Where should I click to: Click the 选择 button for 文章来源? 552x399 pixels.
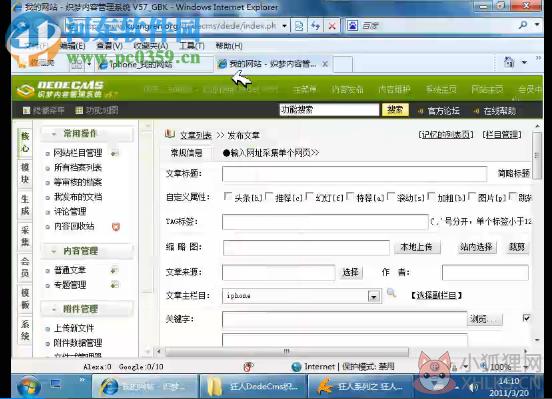(351, 272)
